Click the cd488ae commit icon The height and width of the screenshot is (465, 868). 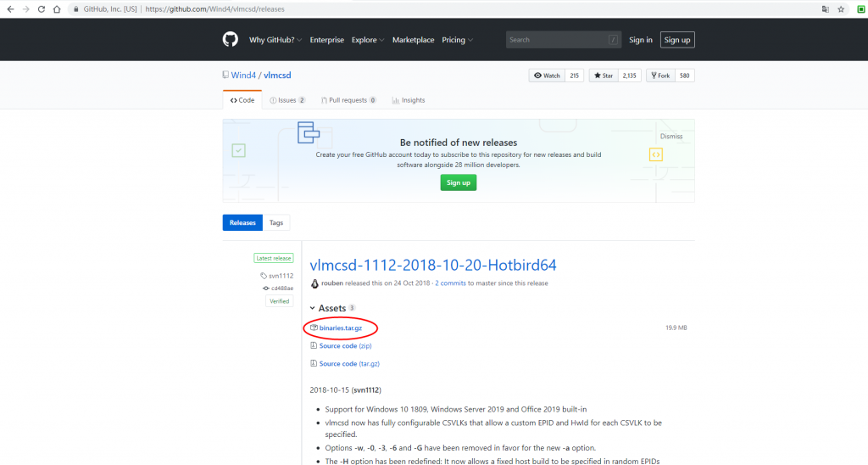click(x=265, y=289)
